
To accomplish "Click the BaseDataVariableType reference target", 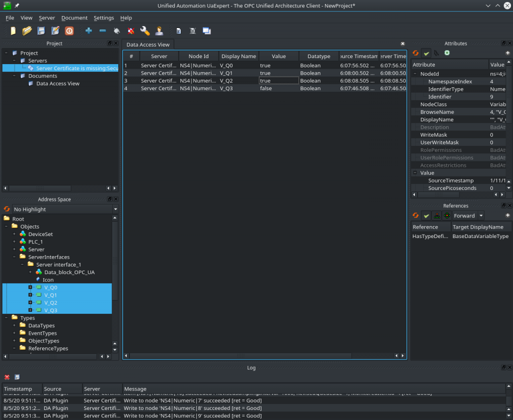I will point(480,236).
